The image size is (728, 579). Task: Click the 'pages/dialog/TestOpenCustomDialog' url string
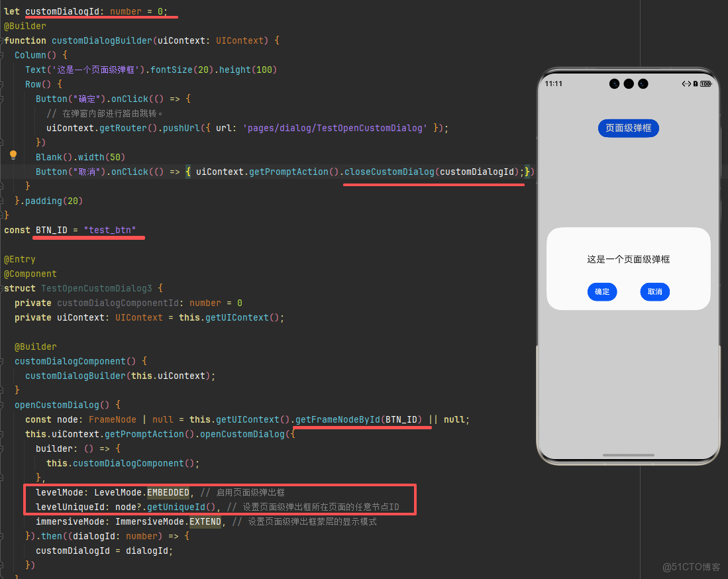[335, 128]
